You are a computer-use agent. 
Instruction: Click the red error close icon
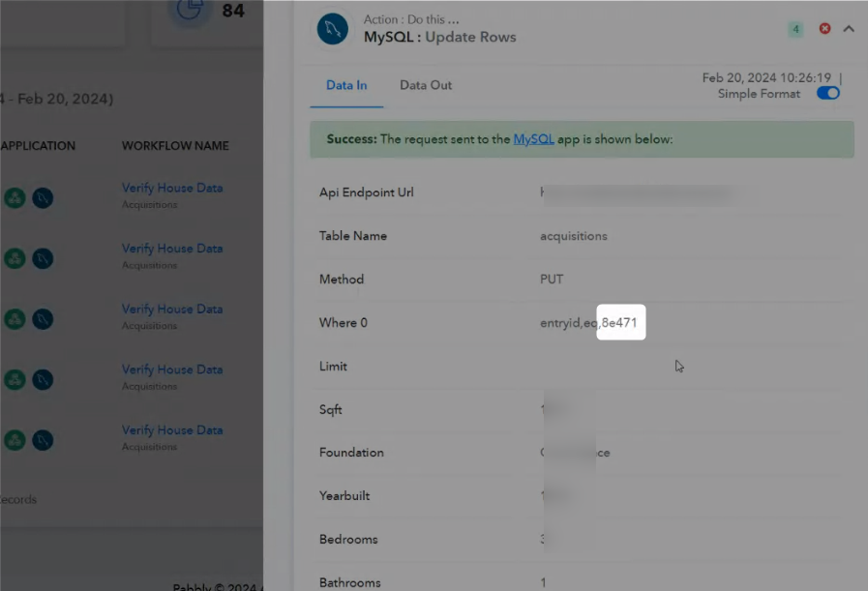pyautogui.click(x=824, y=28)
